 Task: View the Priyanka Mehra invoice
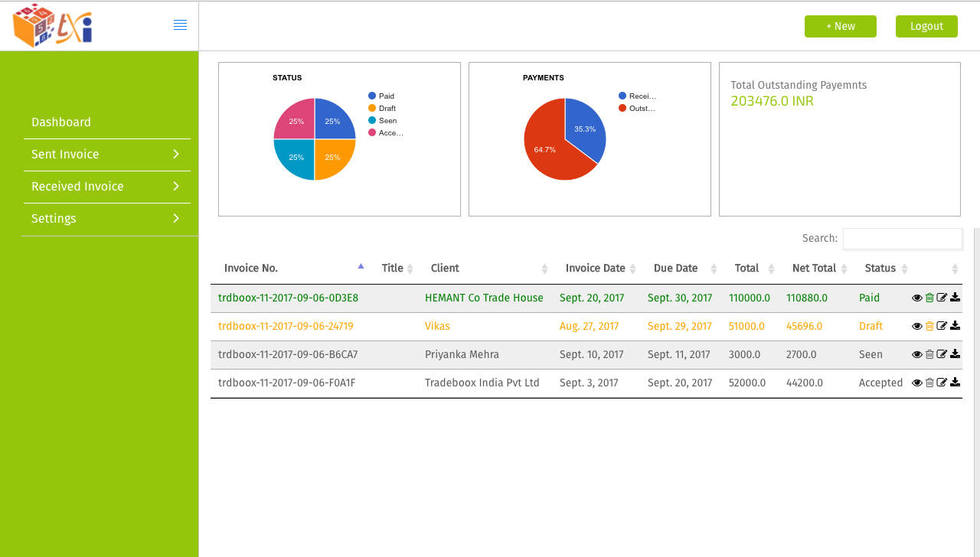[x=917, y=355]
